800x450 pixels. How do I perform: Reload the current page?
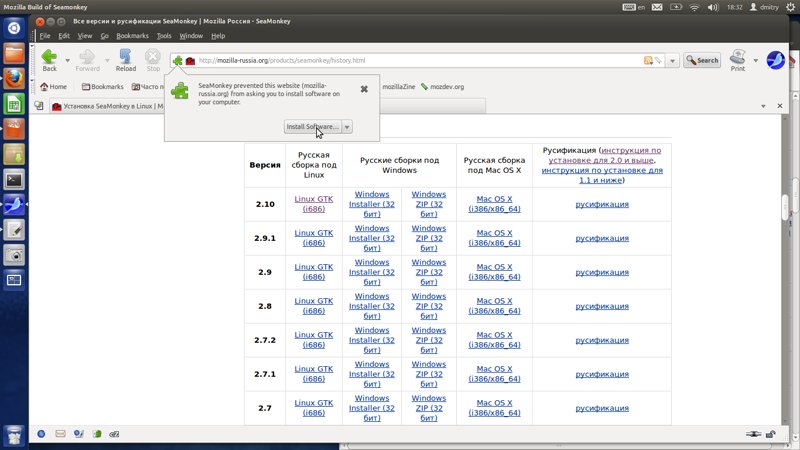[126, 60]
